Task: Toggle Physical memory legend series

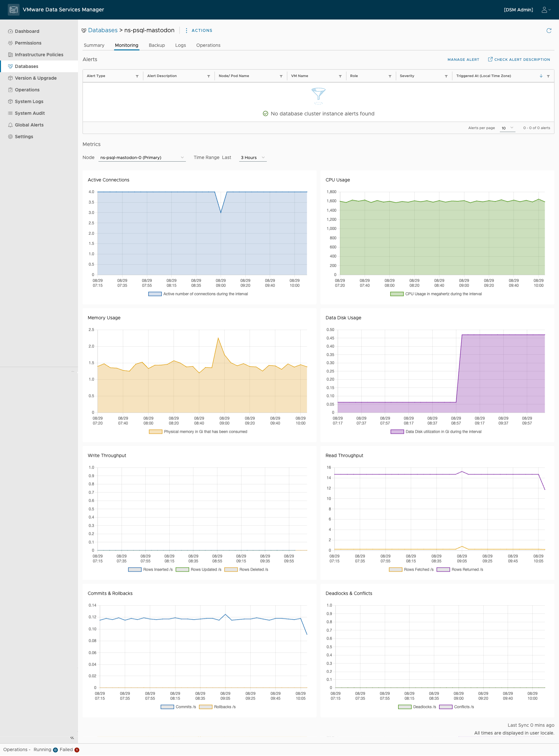Action: (x=198, y=432)
